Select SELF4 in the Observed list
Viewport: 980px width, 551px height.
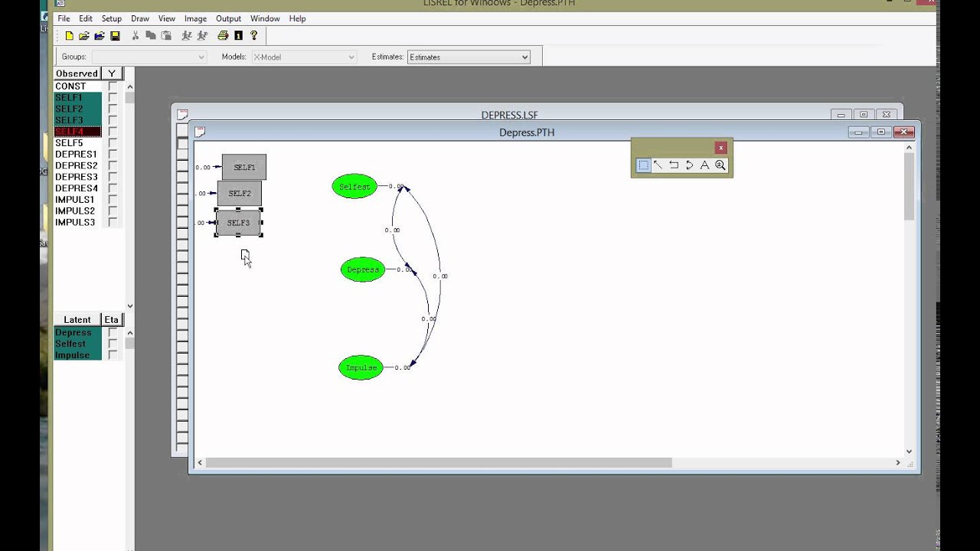point(77,132)
